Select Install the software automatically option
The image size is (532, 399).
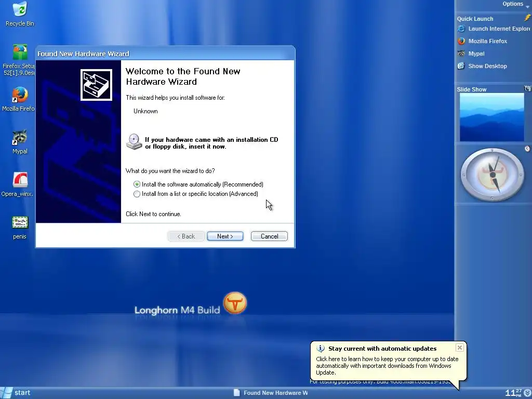coord(198,184)
